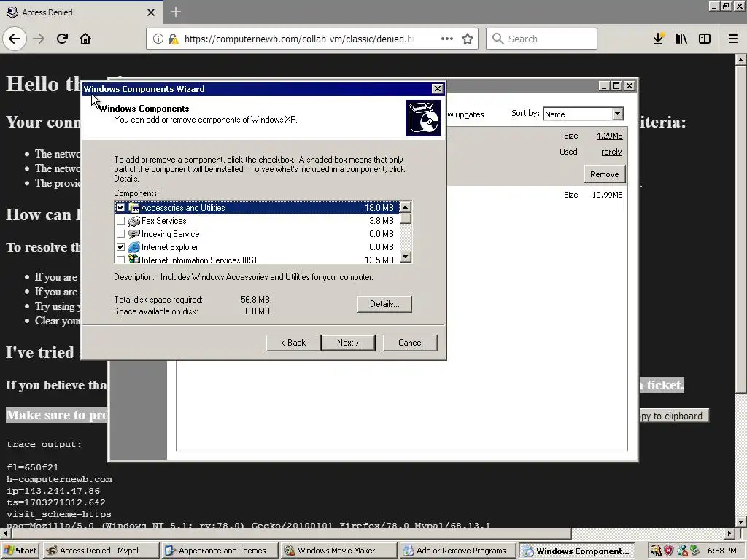Open the page actions three-dot menu
Image resolution: width=747 pixels, height=560 pixels.
447,39
